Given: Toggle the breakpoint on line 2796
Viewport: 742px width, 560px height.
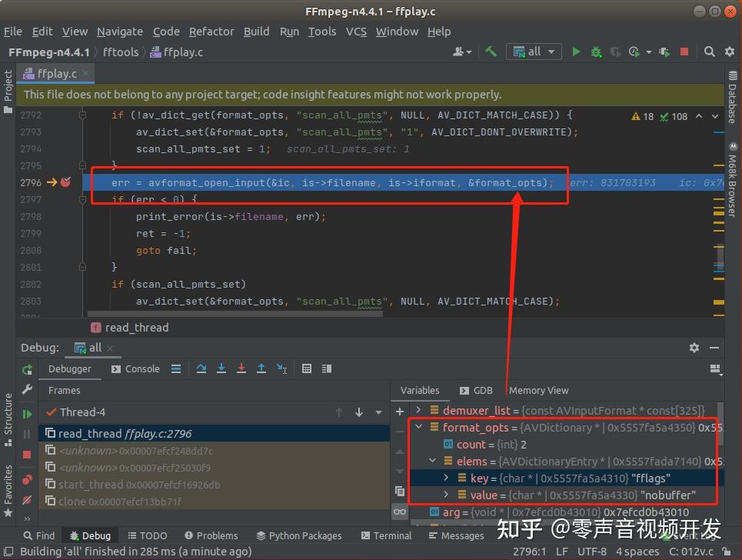Looking at the screenshot, I should coord(65,182).
